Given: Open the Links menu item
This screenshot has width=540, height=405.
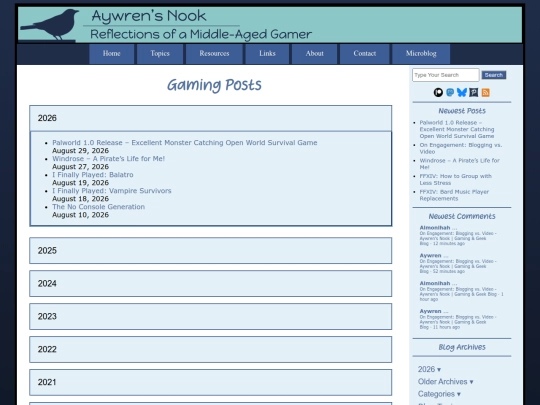Looking at the screenshot, I should coord(267,53).
